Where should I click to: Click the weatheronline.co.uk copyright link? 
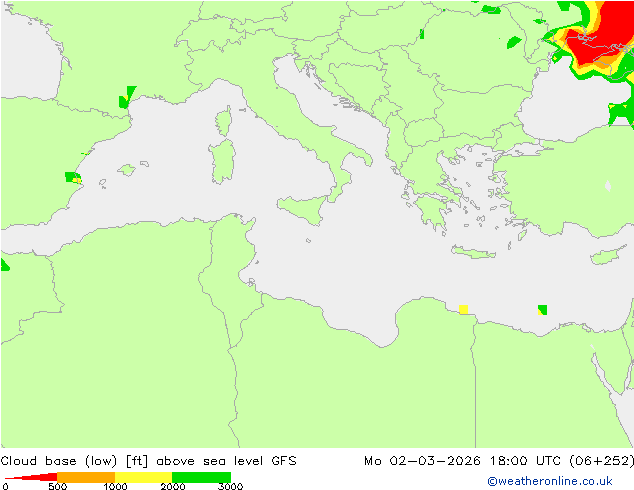pyautogui.click(x=550, y=481)
